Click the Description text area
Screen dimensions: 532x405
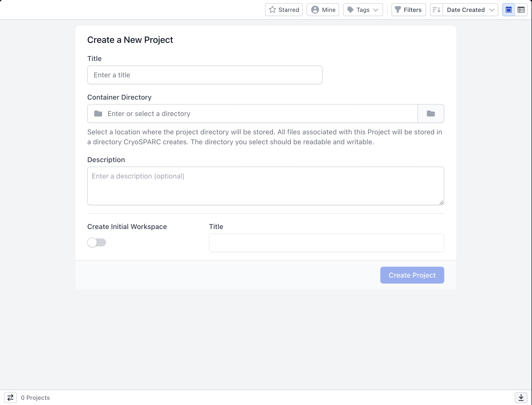click(266, 186)
